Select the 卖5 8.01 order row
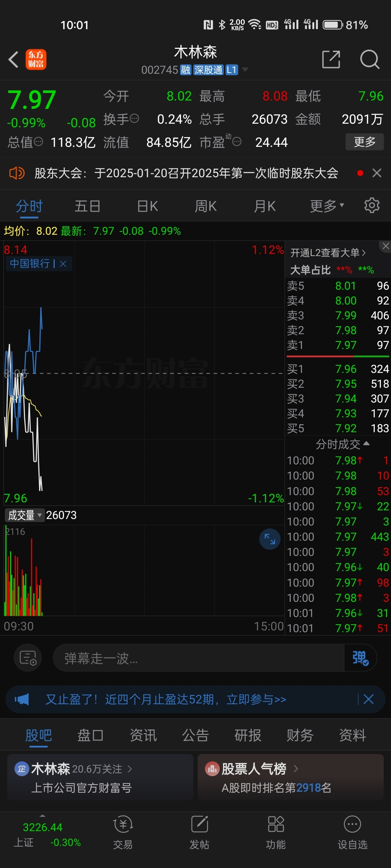The width and height of the screenshot is (391, 868). (x=338, y=286)
